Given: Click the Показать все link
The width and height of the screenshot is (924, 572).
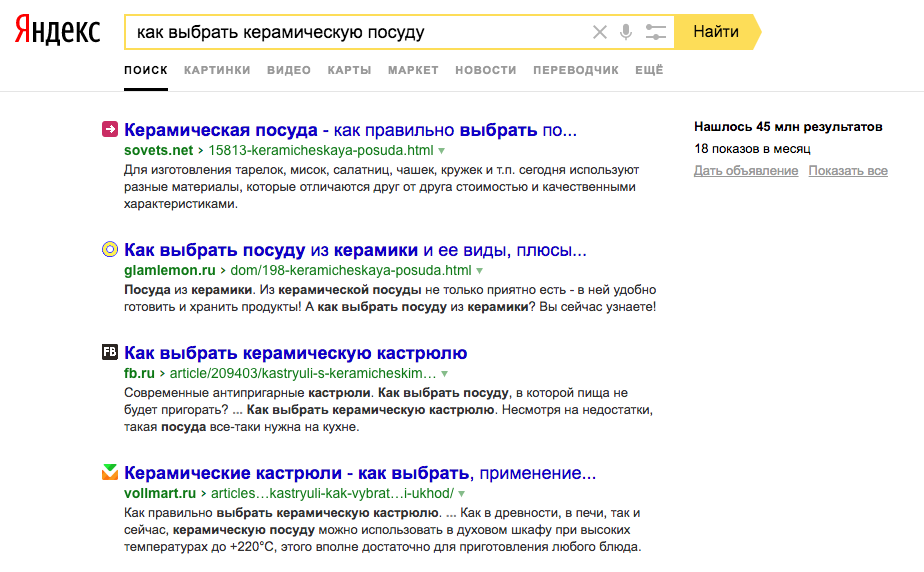Looking at the screenshot, I should pos(848,171).
